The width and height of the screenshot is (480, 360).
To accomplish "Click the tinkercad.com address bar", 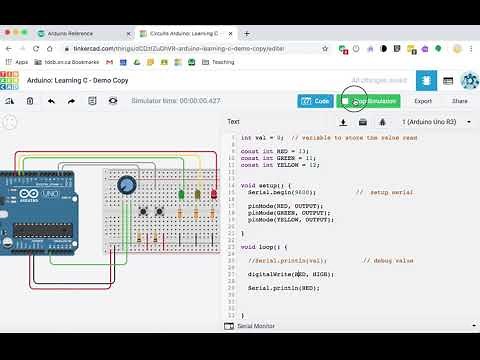I will [178, 49].
